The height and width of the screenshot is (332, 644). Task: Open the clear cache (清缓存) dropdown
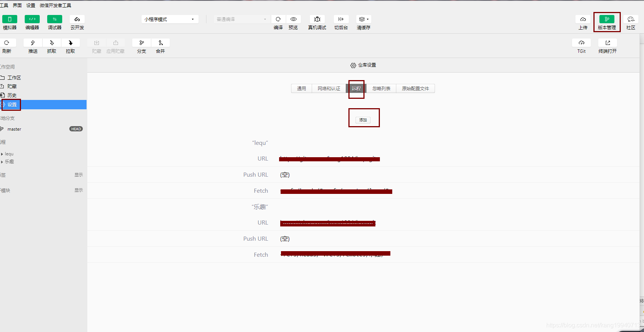pyautogui.click(x=364, y=19)
